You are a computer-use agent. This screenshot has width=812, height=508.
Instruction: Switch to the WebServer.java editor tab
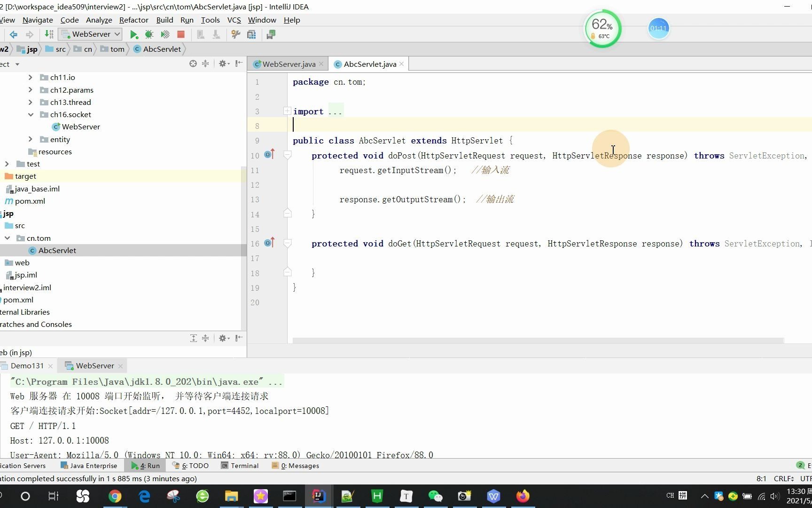tap(289, 64)
